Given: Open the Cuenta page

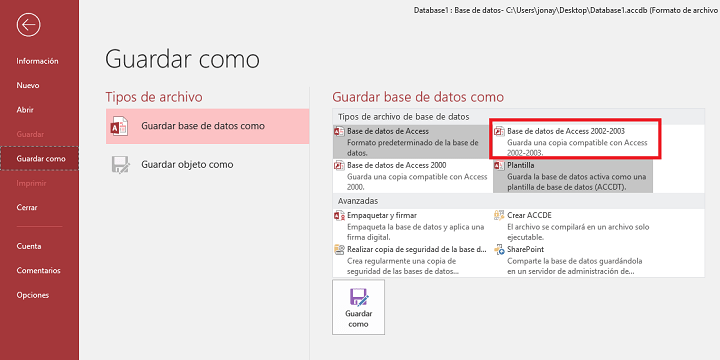Looking at the screenshot, I should click(29, 246).
